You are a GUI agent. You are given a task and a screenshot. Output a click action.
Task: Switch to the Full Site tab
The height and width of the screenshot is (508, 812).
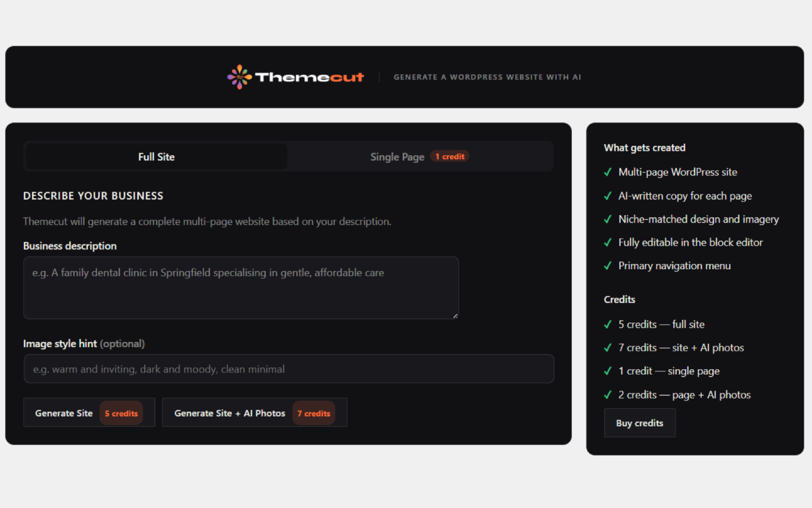pos(157,157)
